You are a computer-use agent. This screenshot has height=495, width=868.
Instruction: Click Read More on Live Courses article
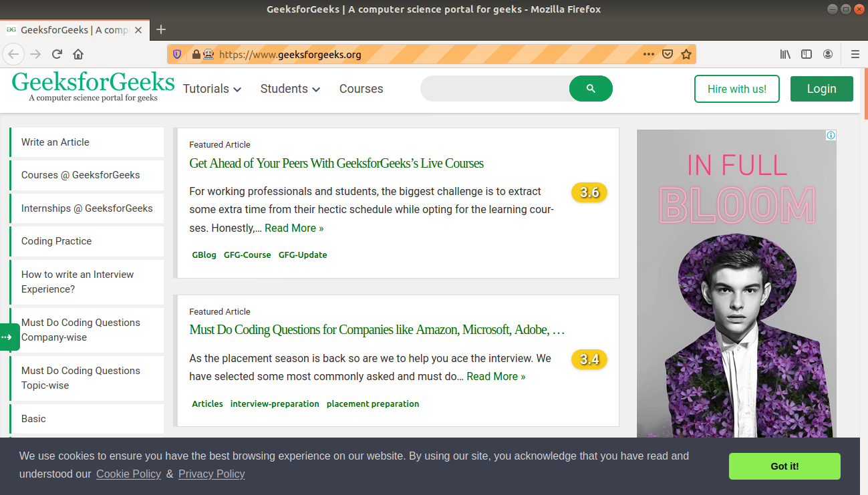click(x=294, y=228)
